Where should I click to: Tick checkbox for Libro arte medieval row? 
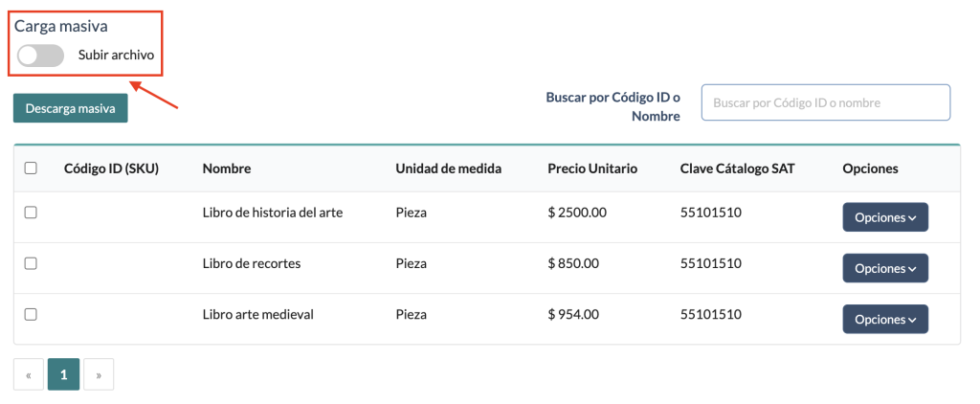click(x=31, y=314)
